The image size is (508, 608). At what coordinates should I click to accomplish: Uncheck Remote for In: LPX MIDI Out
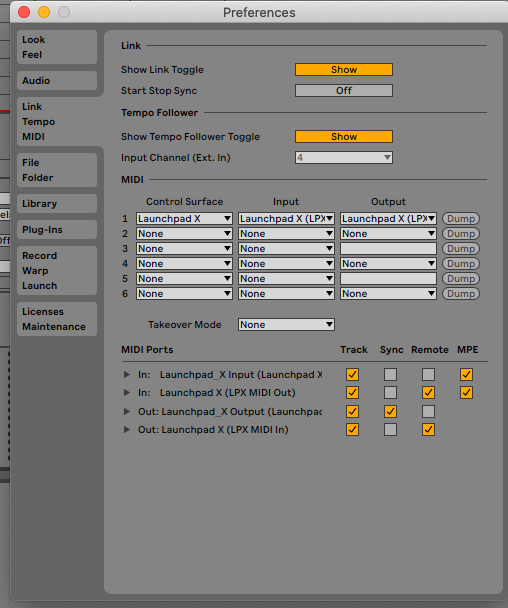click(428, 393)
